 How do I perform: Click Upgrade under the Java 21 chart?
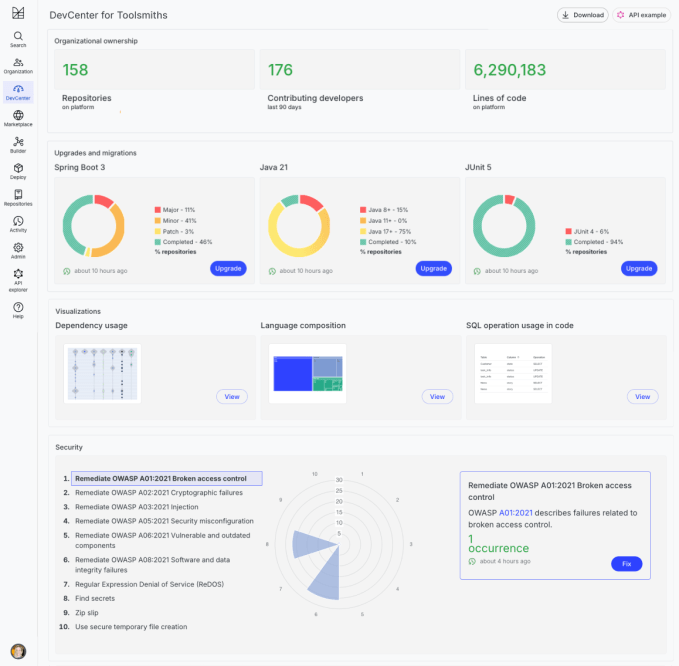point(433,268)
